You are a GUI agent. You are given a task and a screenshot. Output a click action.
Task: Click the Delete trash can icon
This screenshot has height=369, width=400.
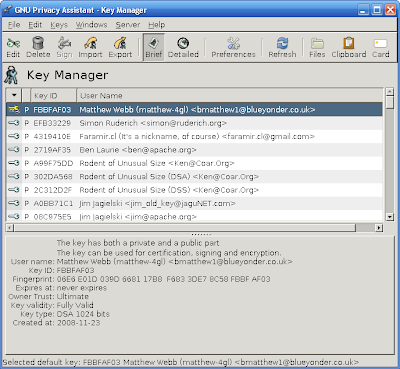38,47
